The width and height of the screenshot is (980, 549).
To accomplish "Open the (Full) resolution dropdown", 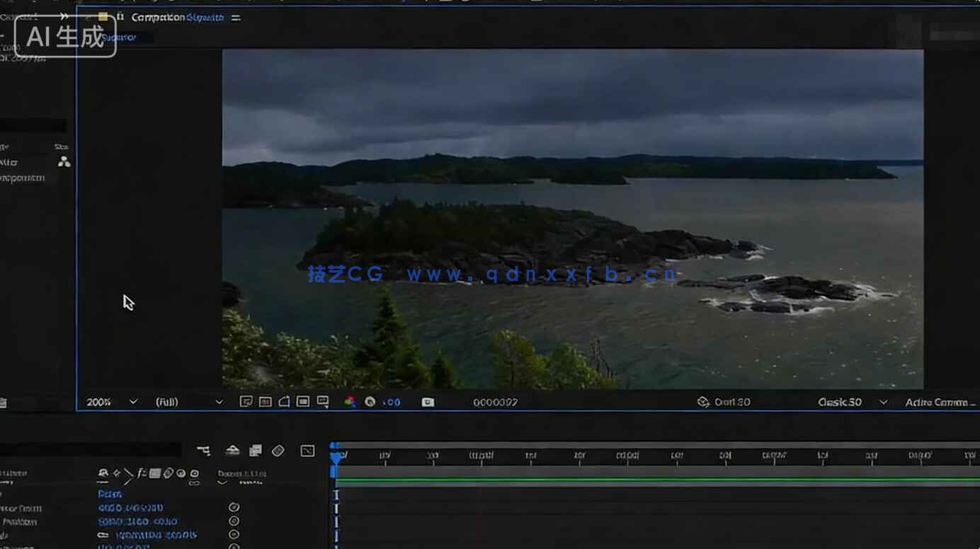I will coord(188,402).
